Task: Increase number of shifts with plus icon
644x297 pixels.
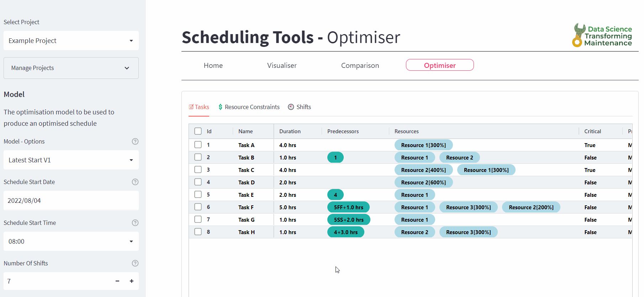Action: (x=132, y=281)
